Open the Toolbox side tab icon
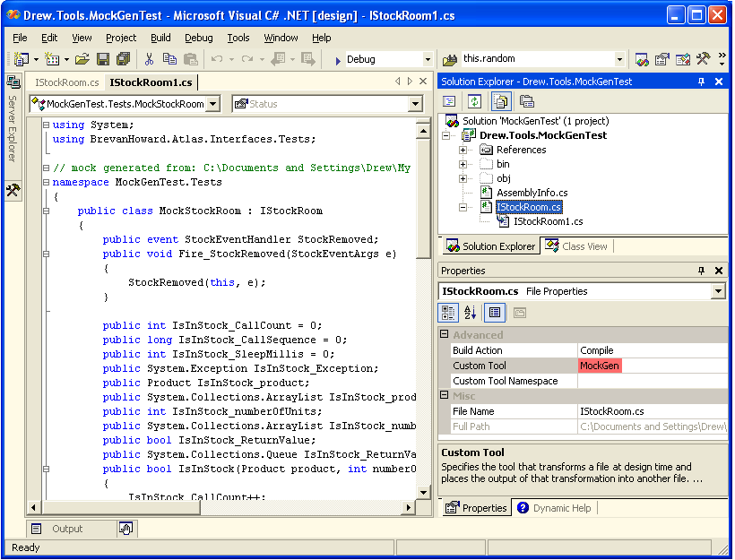The height and width of the screenshot is (560, 735). [x=13, y=190]
